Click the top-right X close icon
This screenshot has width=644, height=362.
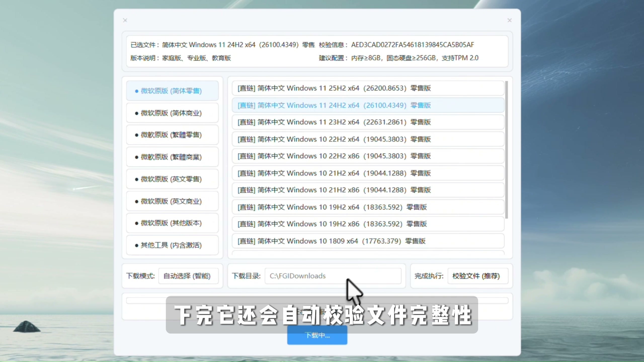point(509,20)
